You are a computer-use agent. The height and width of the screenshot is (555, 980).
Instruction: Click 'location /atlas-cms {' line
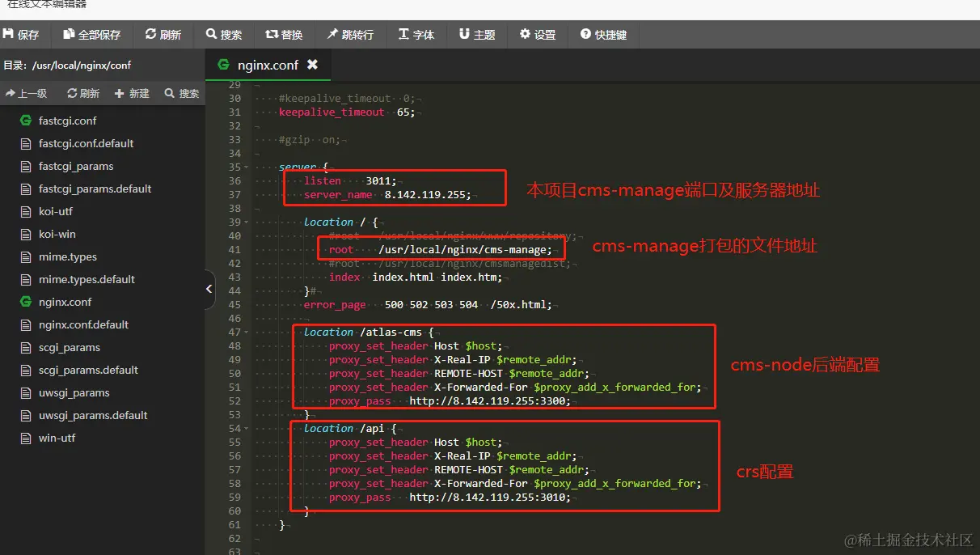pos(369,332)
